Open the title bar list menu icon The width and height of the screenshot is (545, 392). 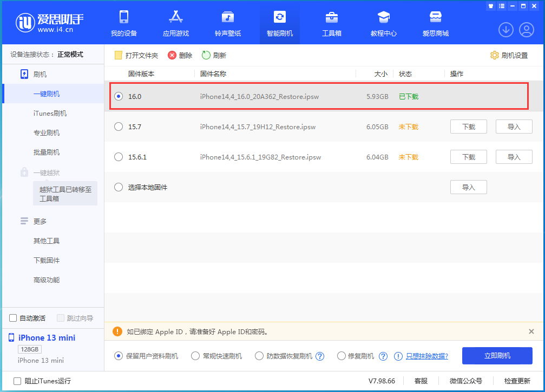[x=502, y=6]
